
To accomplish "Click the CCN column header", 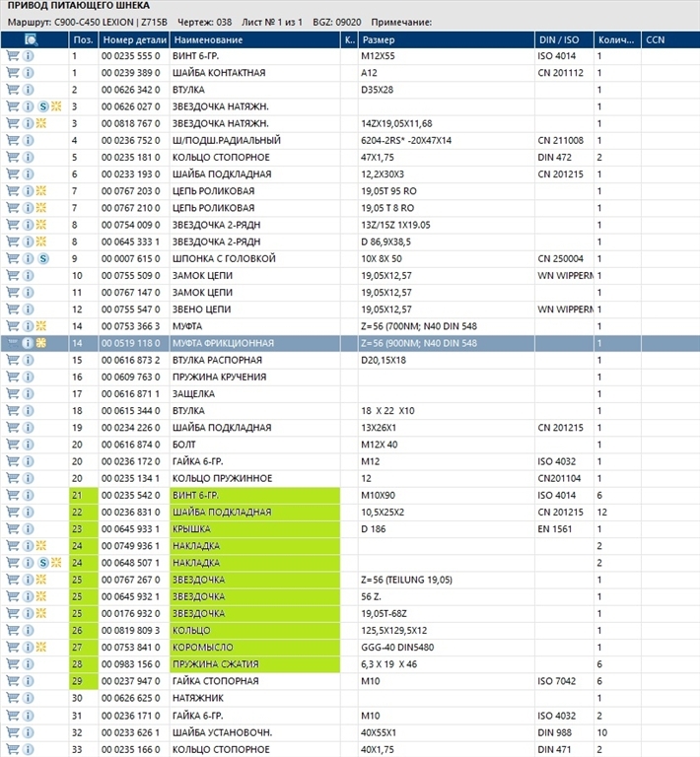I will click(670, 39).
